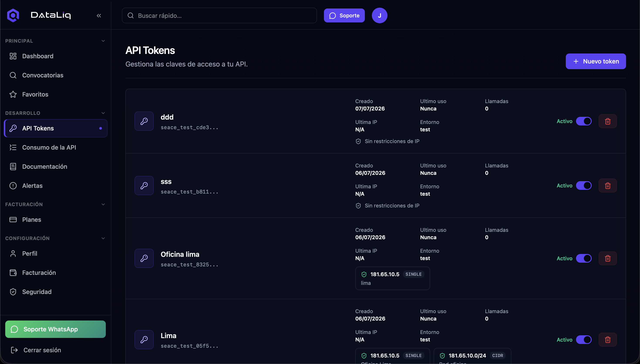Click the Cerrar sesión logout icon
The image size is (640, 364).
[14, 350]
